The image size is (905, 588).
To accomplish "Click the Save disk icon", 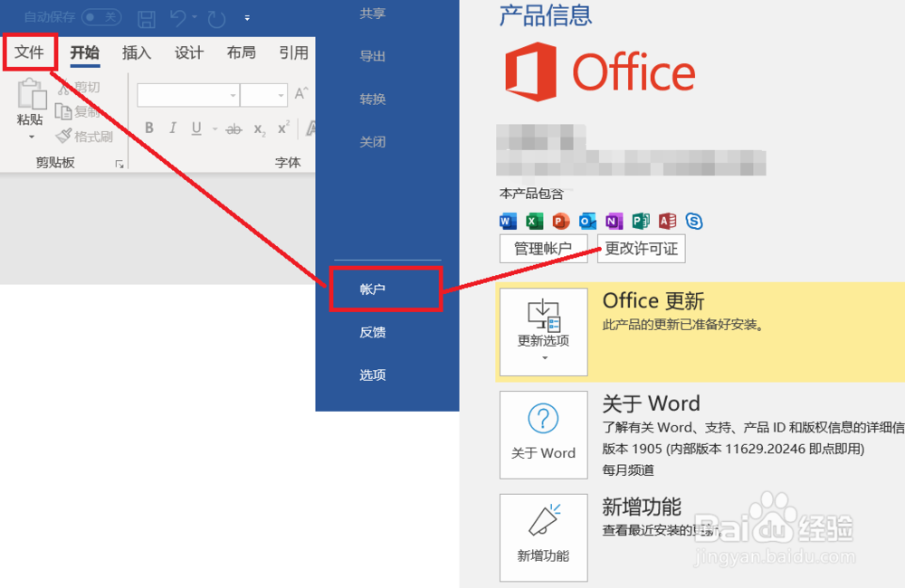I will tap(147, 18).
